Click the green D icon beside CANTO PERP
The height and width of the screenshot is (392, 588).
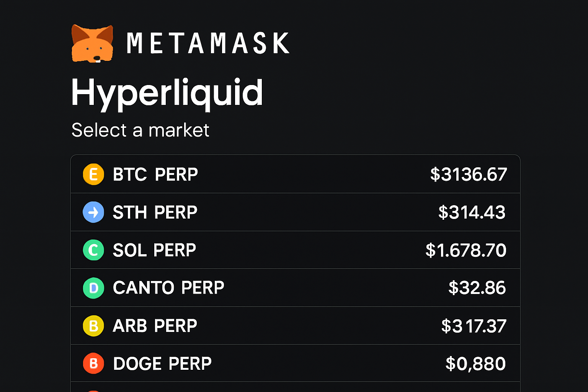click(93, 288)
